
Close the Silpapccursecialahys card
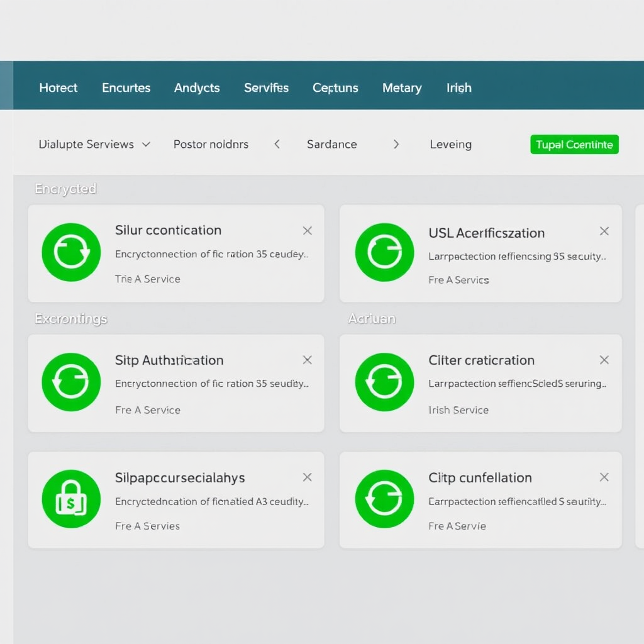307,477
